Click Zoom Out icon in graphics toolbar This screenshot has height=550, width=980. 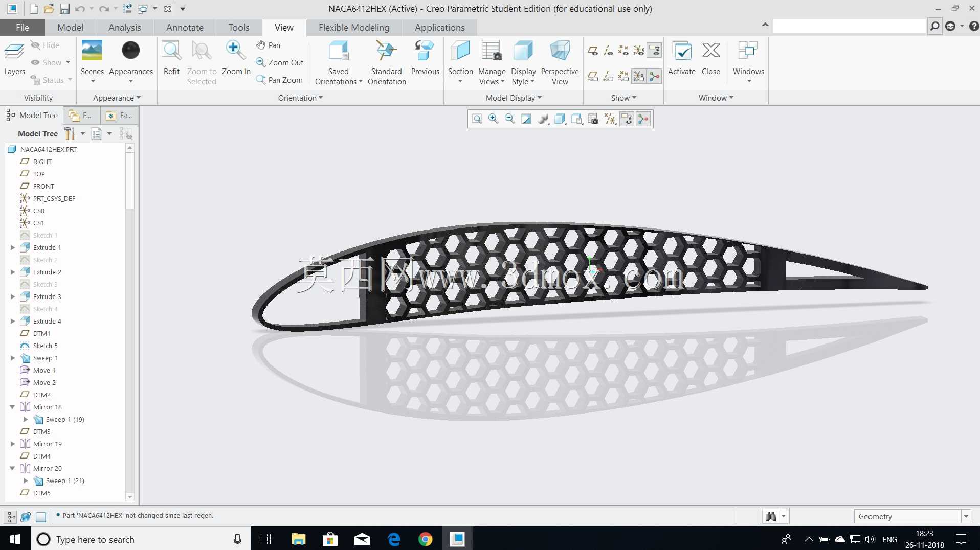[x=510, y=119]
